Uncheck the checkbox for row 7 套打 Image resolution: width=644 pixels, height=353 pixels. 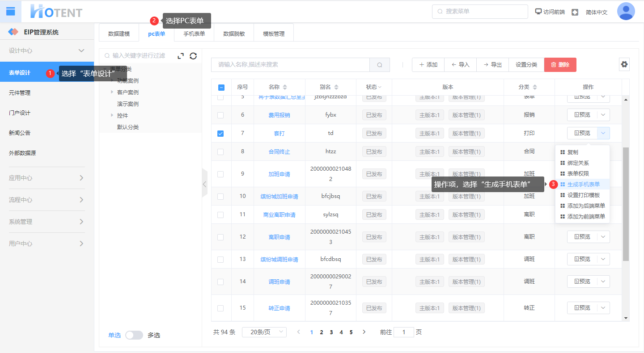tap(220, 133)
